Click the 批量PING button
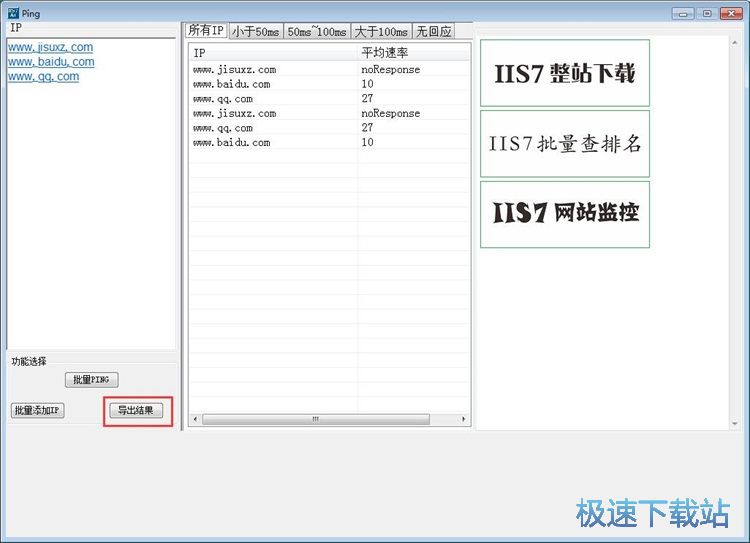 click(x=91, y=380)
